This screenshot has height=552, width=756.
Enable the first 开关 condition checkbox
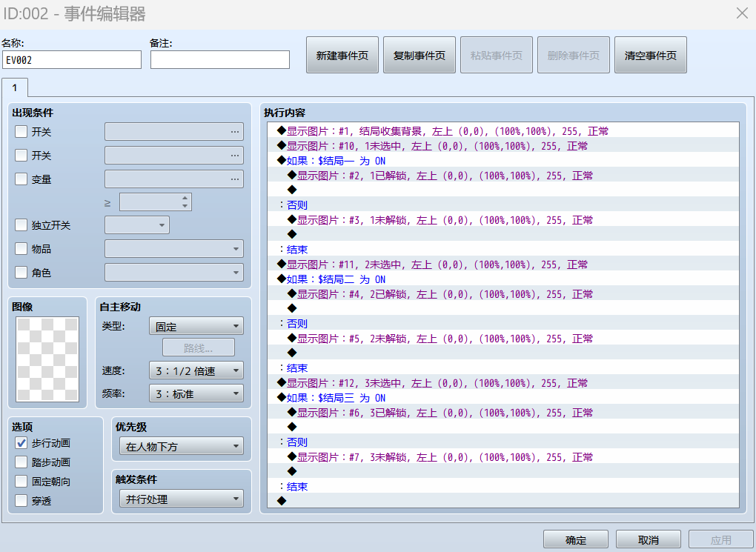tap(21, 132)
